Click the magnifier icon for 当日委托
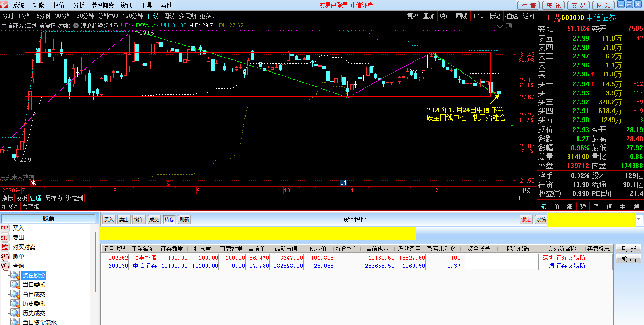Viewport: 644px width, 325px height. point(16,285)
